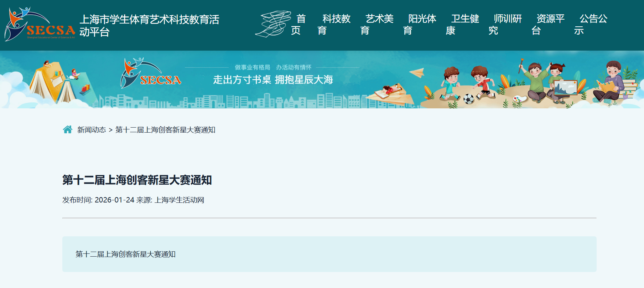The image size is (644, 288).
Task: Click the soccer ball in the banner illustration
Action: click(468, 99)
